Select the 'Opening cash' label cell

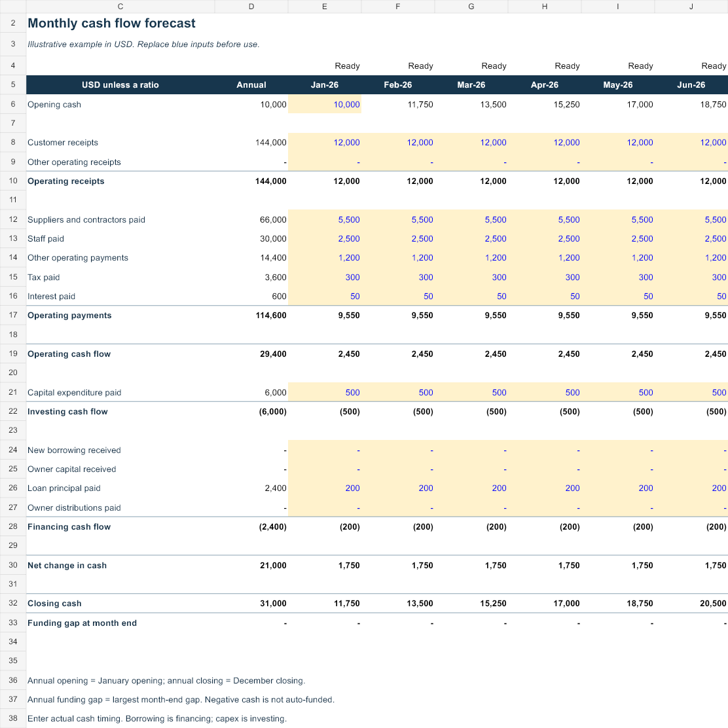pos(120,105)
